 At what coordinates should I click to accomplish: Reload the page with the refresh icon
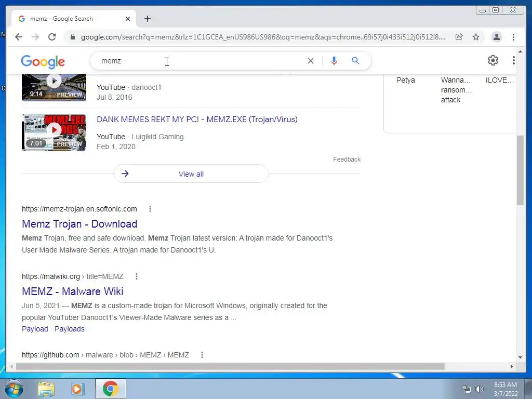(52, 37)
